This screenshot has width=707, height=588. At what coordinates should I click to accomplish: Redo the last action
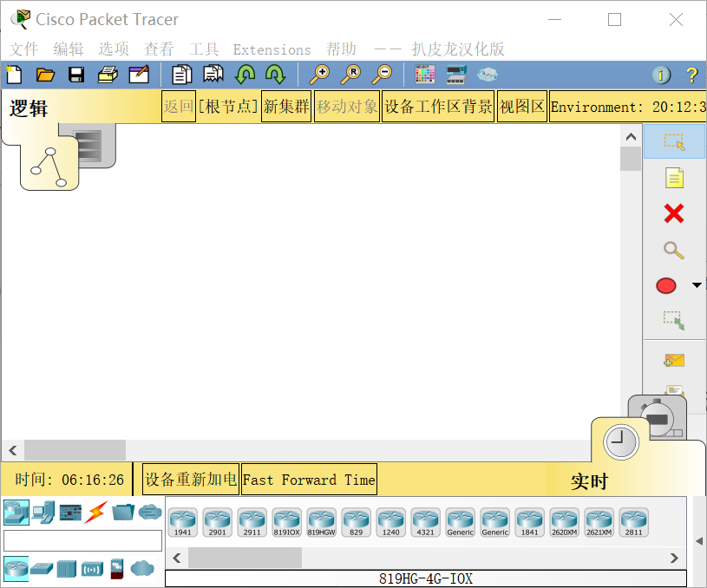[276, 75]
